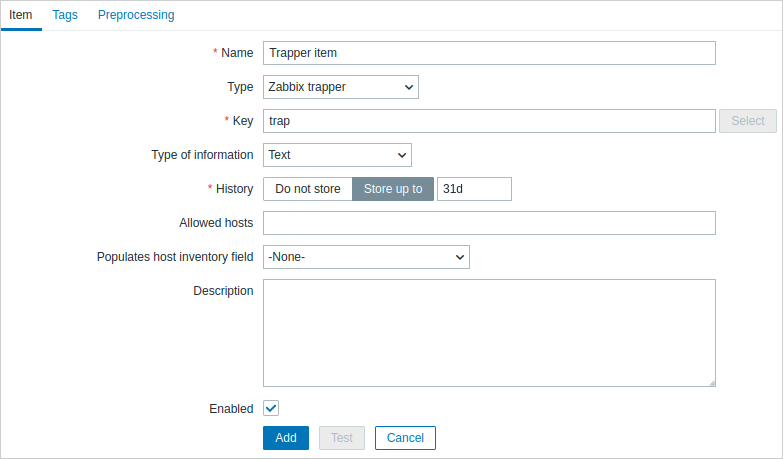Click the Key field containing trap
Screen dimensions: 783x459
pyautogui.click(x=489, y=121)
